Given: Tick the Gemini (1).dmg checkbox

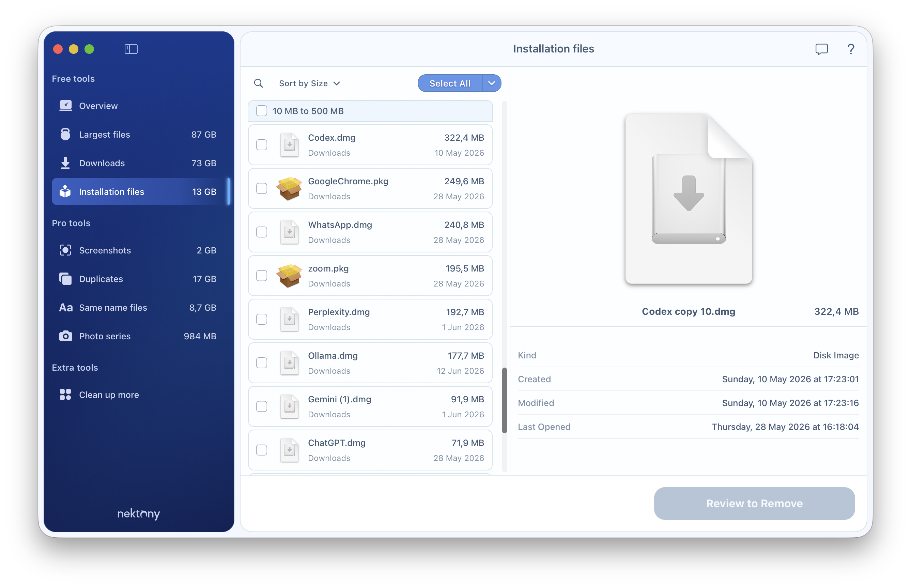Looking at the screenshot, I should coord(262,406).
